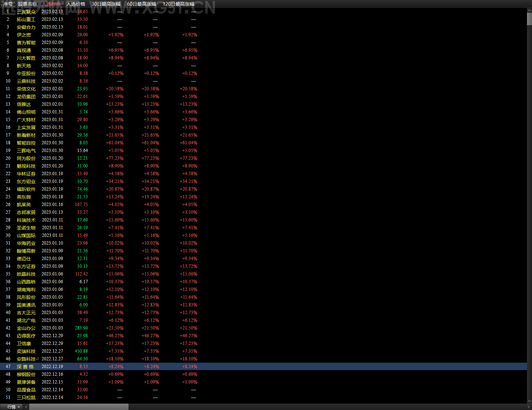Viewport: 532px width, 410px height.
Task: Select stock 欧晶科技
Action: click(x=26, y=274)
